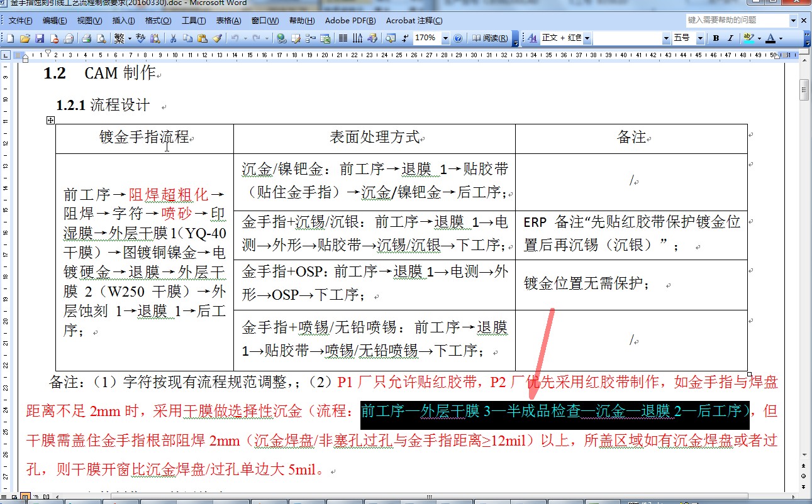This screenshot has width=812, height=504.
Task: Activate the Format Painter brush
Action: click(217, 38)
